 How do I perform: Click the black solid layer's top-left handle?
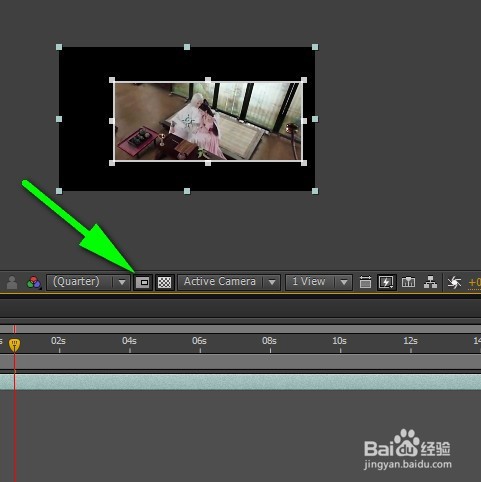[59, 47]
